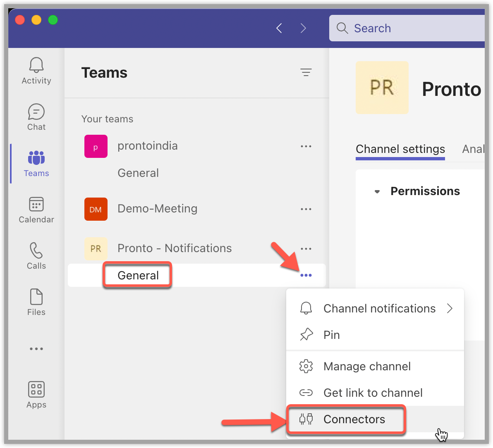Click the bell icon in the menu

tap(306, 308)
